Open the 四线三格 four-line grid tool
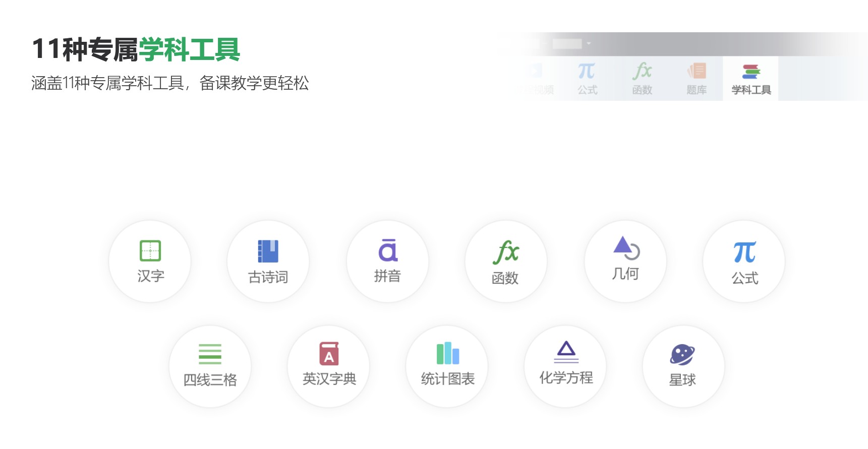The width and height of the screenshot is (868, 449). point(210,366)
